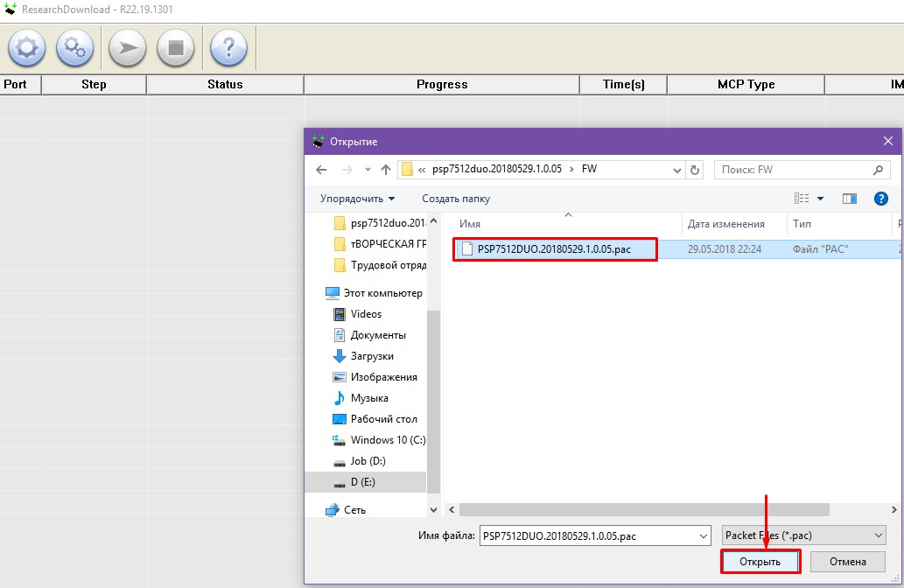The height and width of the screenshot is (588, 904).
Task: Open the view options dropdown arrow
Action: (x=821, y=199)
